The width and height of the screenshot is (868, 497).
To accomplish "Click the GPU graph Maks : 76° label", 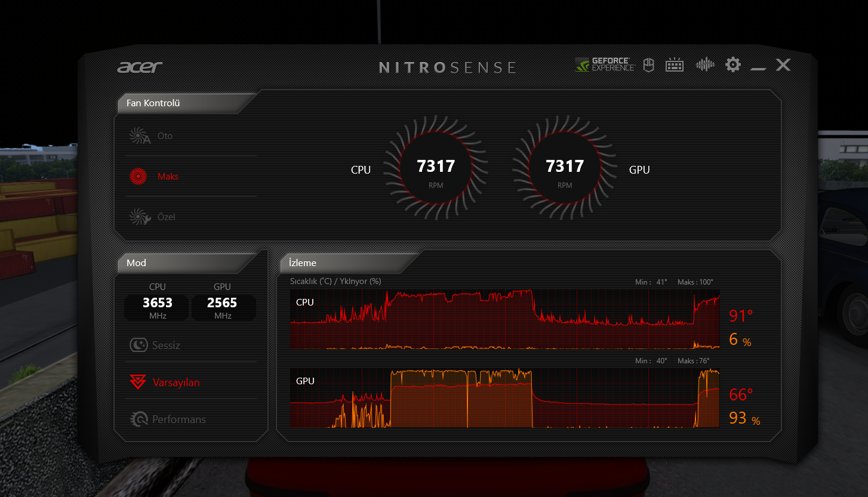I will (x=693, y=361).
